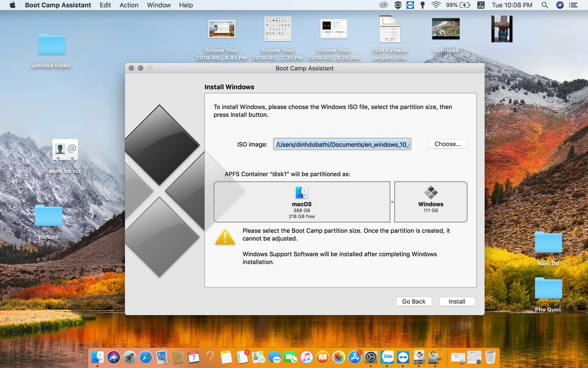This screenshot has height=368, width=588.
Task: Click Siri icon in menu bar
Action: pos(560,5)
